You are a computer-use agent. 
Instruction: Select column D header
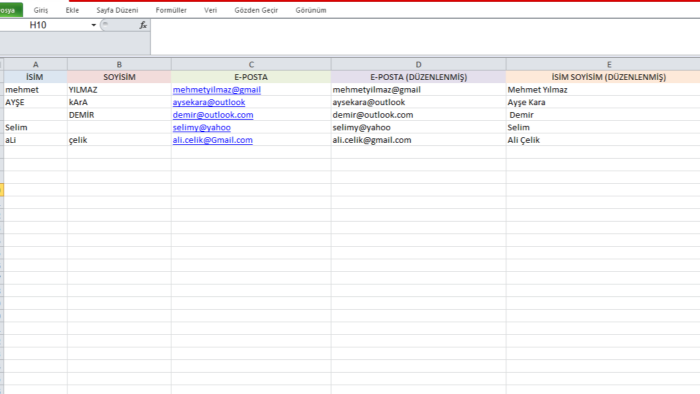tap(418, 64)
